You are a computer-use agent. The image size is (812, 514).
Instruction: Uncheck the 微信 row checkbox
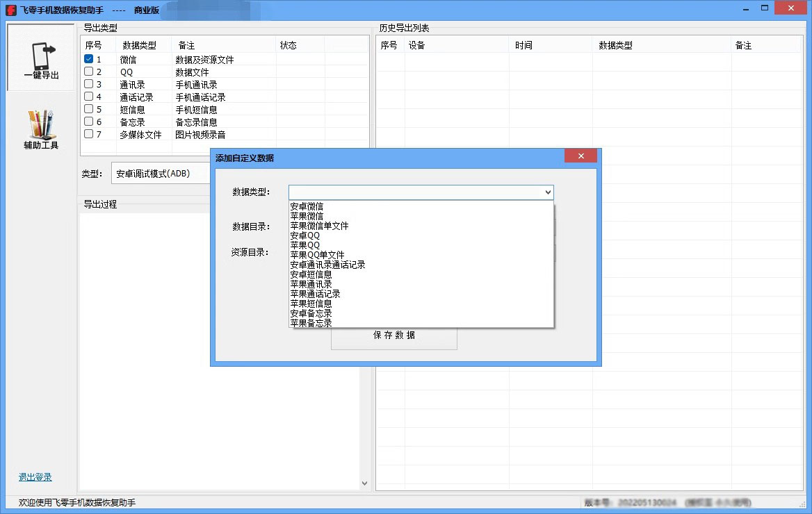tap(88, 59)
